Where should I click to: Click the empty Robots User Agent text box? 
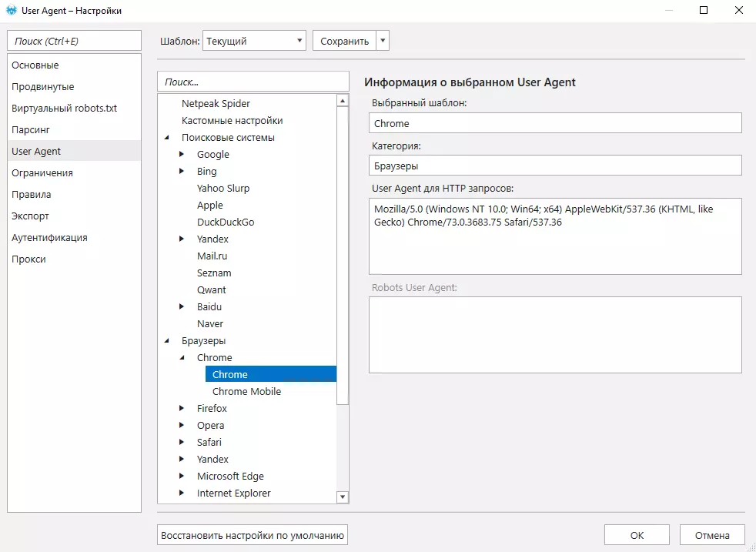click(x=555, y=335)
